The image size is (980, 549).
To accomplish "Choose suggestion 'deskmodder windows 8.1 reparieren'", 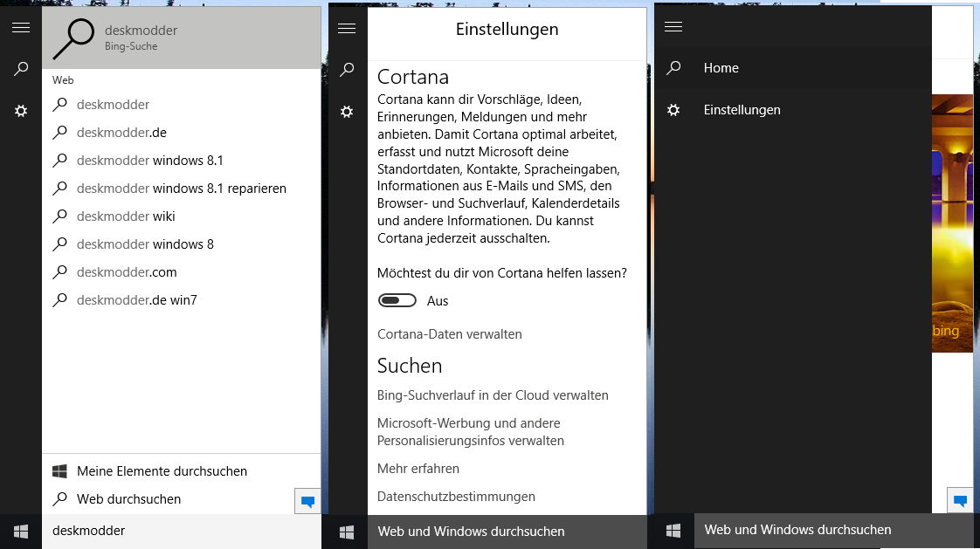I will click(x=182, y=188).
